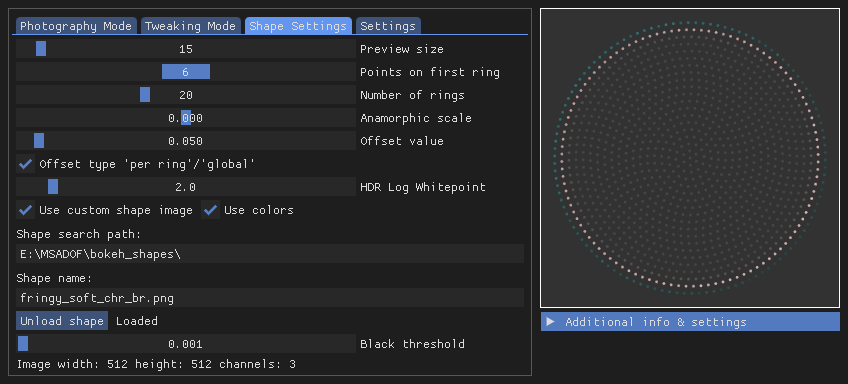
Task: Click the Black threshold slider
Action: point(186,344)
